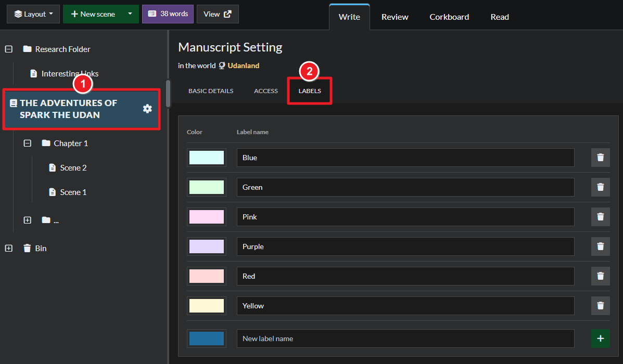Collapse the Research Folder tree
This screenshot has width=623, height=364.
9,49
